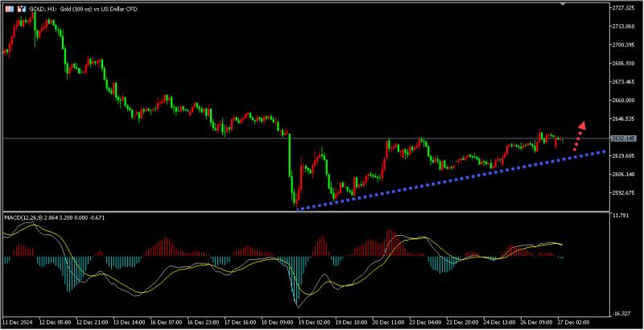
Task: Click the '12 Dec 05:00' time axis label
Action: (x=54, y=322)
